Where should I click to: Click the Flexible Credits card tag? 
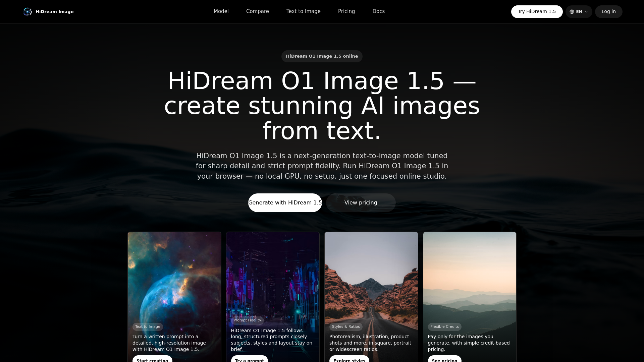(x=444, y=327)
